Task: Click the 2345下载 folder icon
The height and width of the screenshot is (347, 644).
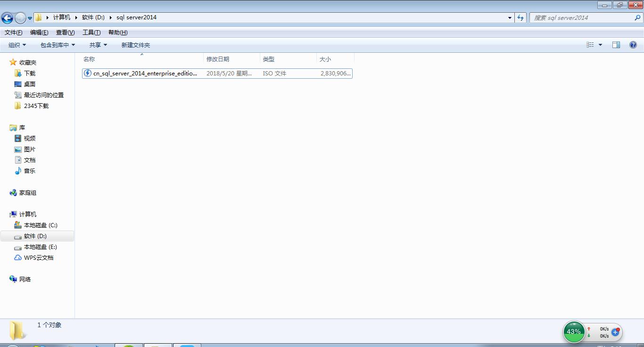Action: (x=18, y=106)
